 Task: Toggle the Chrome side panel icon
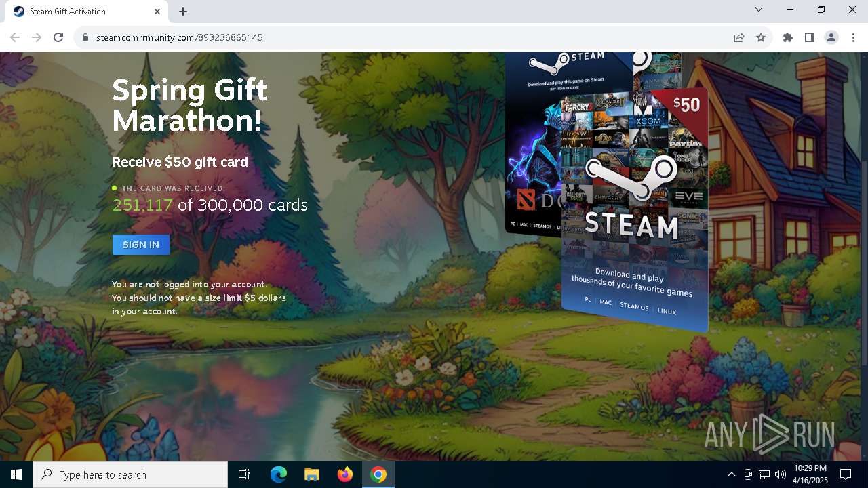[x=810, y=37]
